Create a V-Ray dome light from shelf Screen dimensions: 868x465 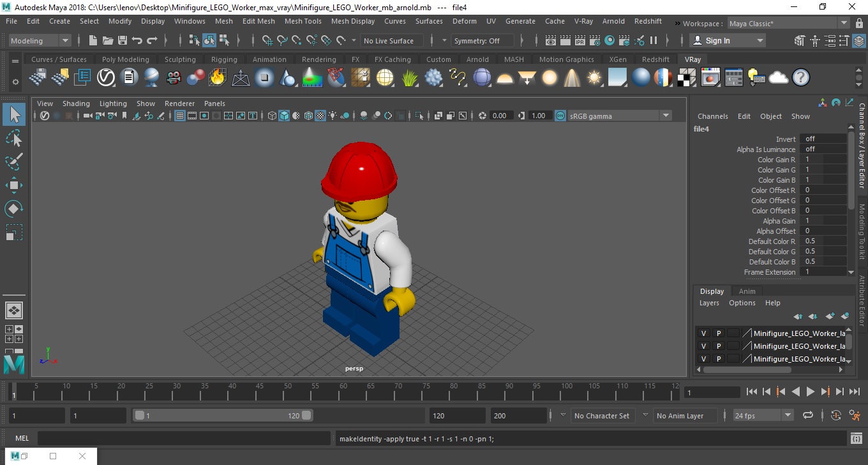pyautogui.click(x=505, y=78)
